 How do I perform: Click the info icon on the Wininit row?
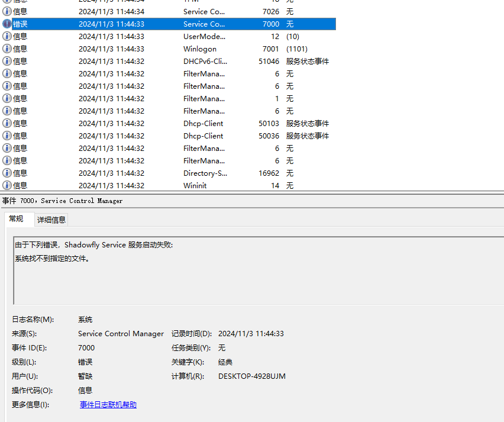click(x=7, y=186)
